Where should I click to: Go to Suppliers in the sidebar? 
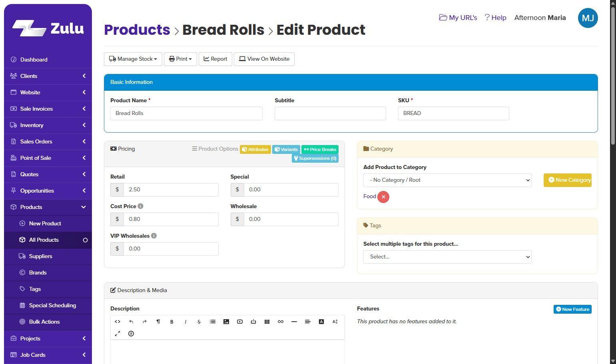[x=41, y=256]
